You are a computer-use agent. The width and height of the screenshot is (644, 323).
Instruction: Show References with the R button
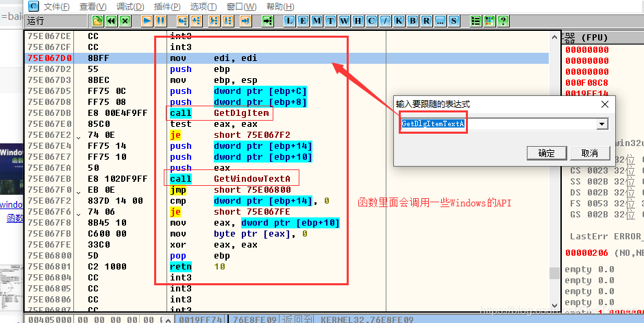(x=426, y=21)
